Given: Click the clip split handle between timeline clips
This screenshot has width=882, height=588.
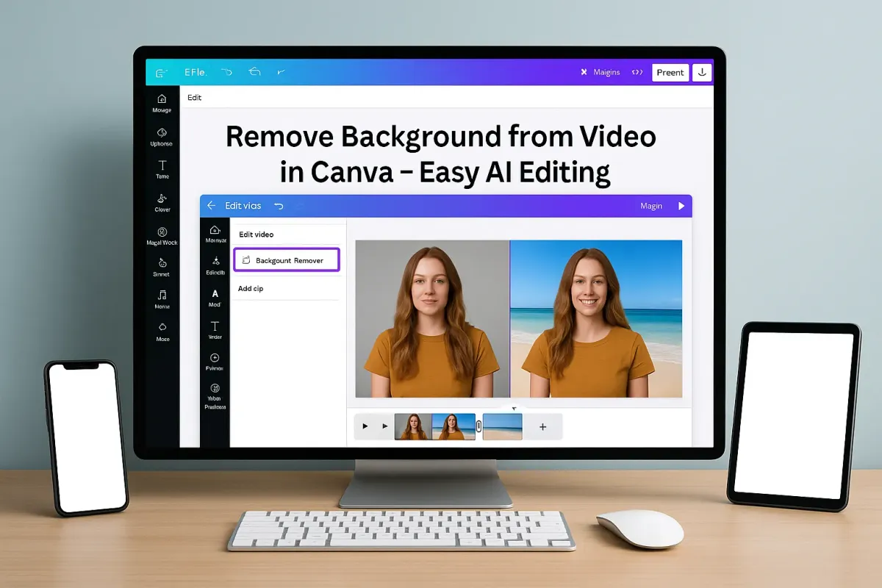Looking at the screenshot, I should coord(479,426).
